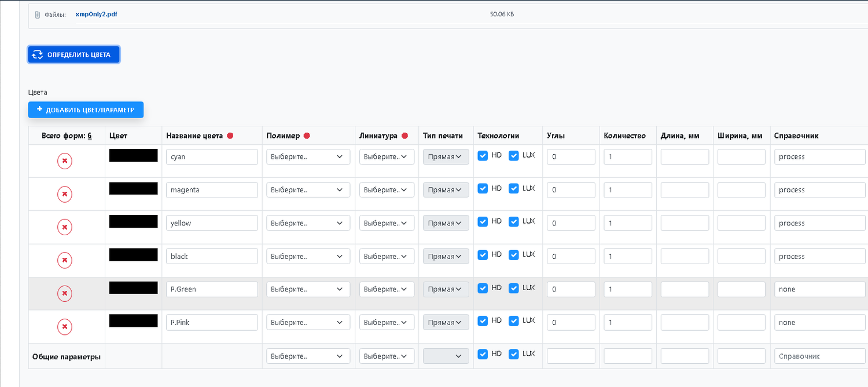Open Полимер dropdown for magenta
This screenshot has height=387, width=868.
[x=308, y=190]
